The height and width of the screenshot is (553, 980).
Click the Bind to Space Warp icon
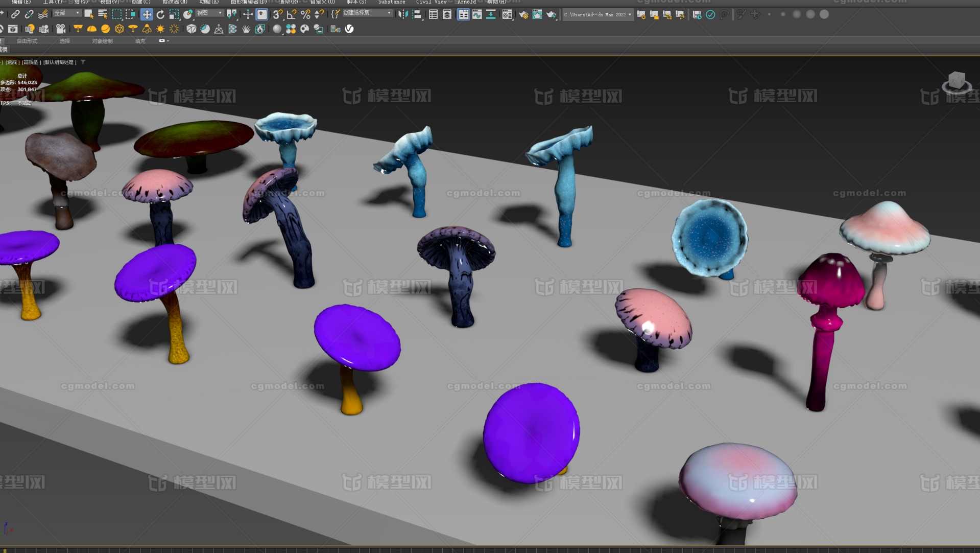(43, 14)
